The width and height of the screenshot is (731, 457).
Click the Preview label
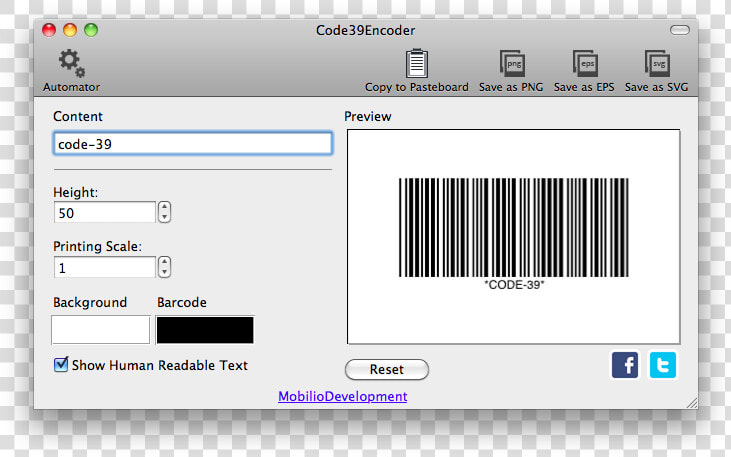368,117
